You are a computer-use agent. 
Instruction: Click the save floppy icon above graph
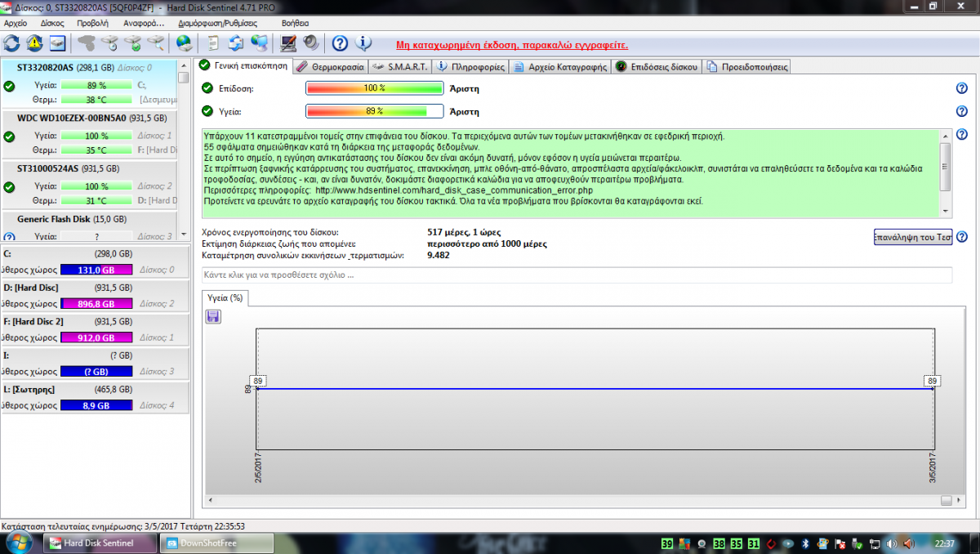tap(214, 315)
